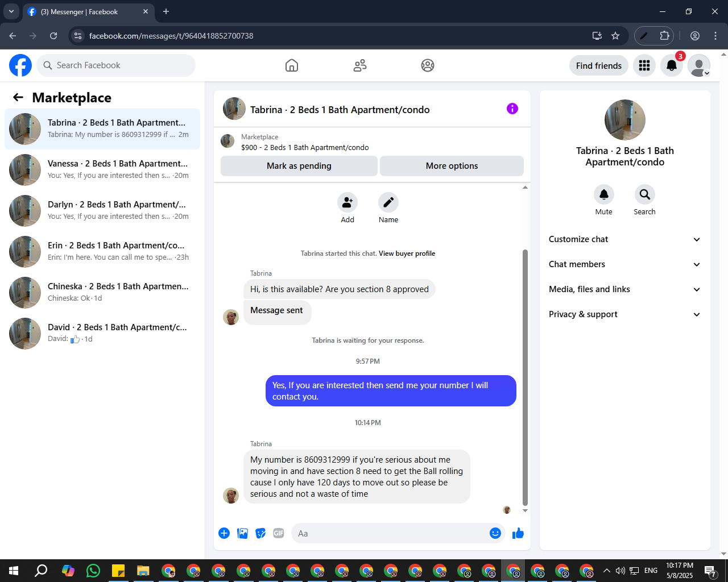This screenshot has height=582, width=728.
Task: Open Darlyn conversation in list
Action: (x=102, y=211)
